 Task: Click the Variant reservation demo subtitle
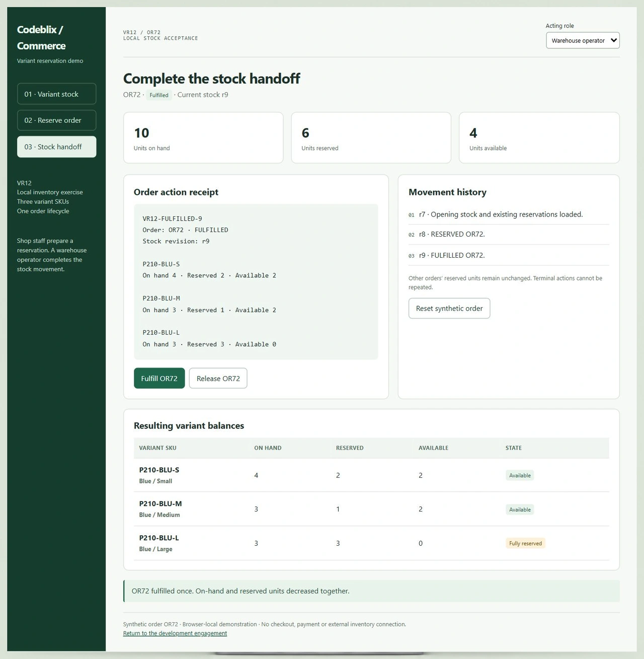tap(50, 61)
